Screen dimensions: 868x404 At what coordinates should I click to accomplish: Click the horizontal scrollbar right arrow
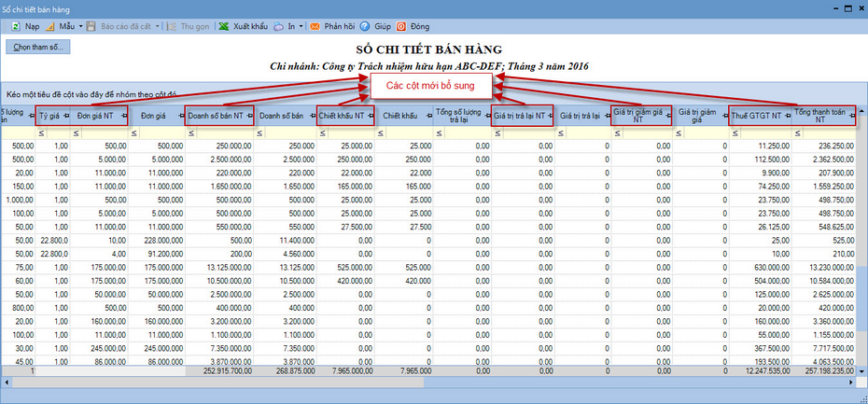[x=853, y=383]
